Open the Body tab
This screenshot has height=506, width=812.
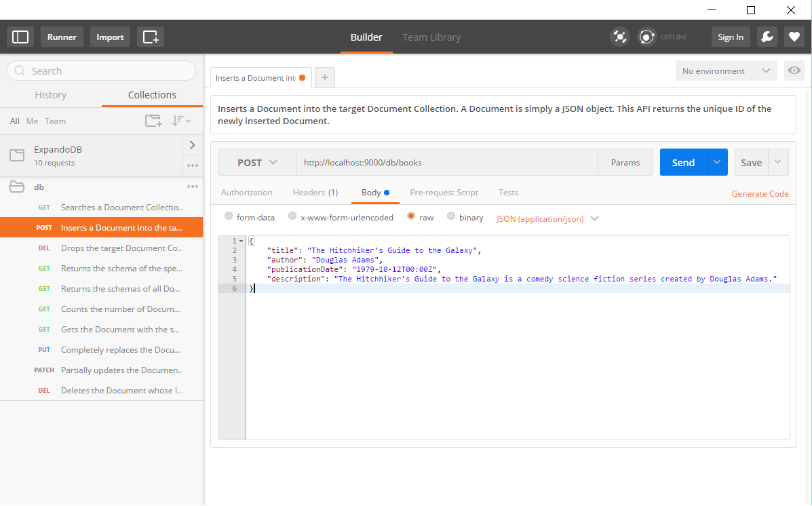pos(375,193)
